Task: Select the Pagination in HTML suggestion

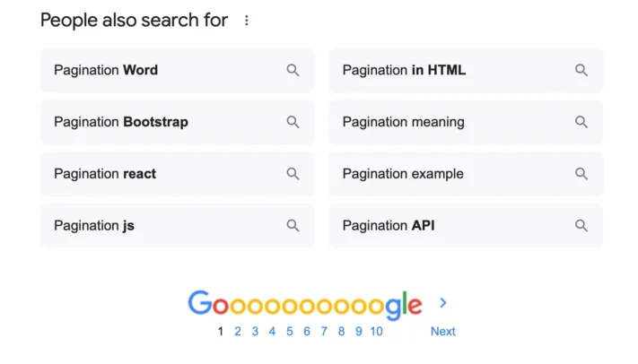Action: click(x=404, y=70)
